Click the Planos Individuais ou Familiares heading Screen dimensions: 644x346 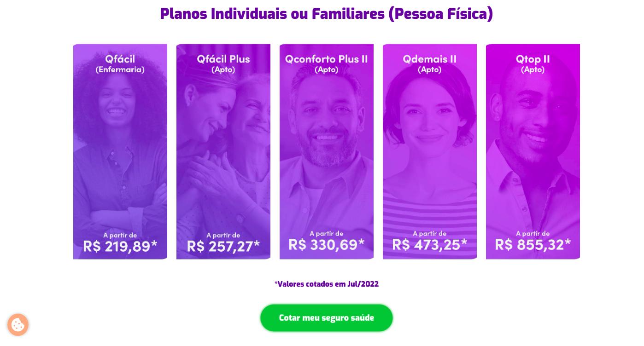pos(326,14)
